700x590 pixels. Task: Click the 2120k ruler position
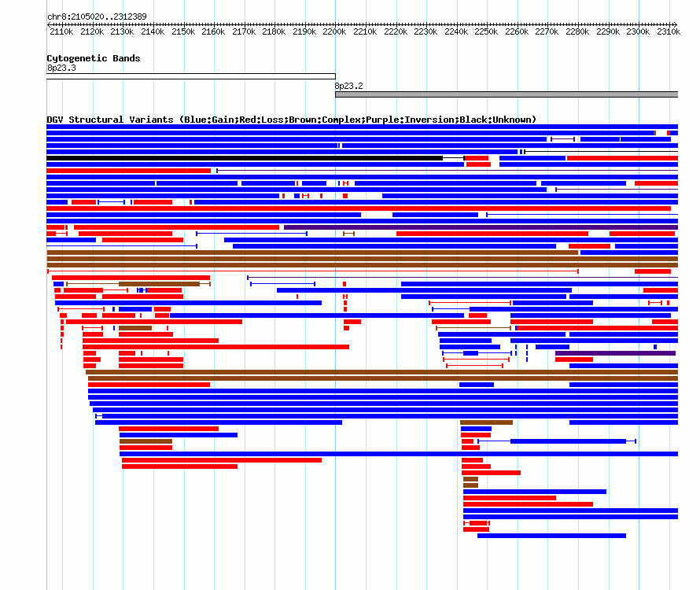click(92, 31)
